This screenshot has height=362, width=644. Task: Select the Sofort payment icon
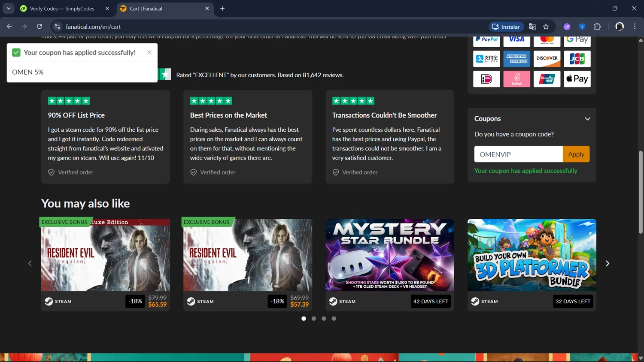pos(516,79)
